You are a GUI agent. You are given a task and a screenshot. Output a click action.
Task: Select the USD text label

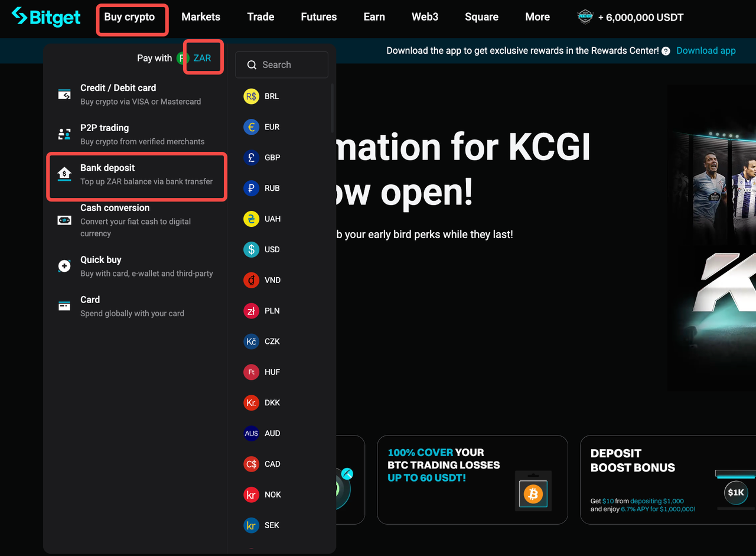[x=272, y=249]
